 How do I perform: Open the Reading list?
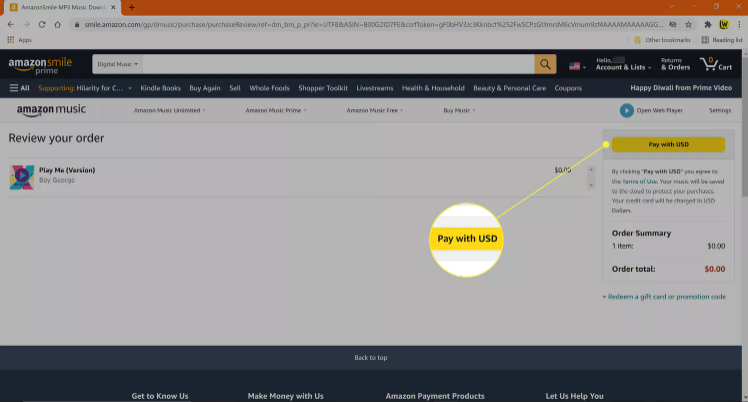tap(722, 40)
